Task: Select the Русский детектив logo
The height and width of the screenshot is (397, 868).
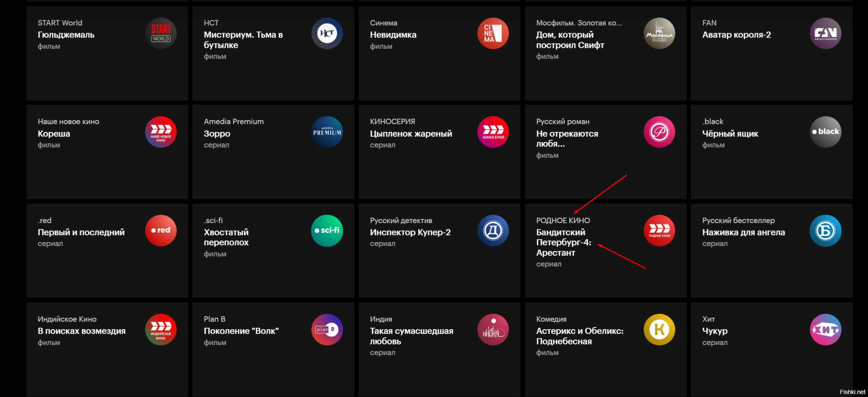Action: click(x=493, y=230)
